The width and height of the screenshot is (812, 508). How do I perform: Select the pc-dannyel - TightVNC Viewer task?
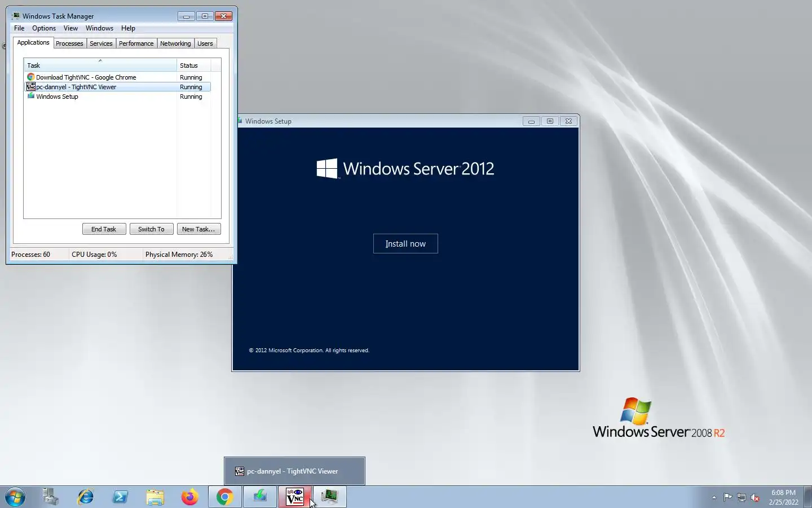coord(118,87)
